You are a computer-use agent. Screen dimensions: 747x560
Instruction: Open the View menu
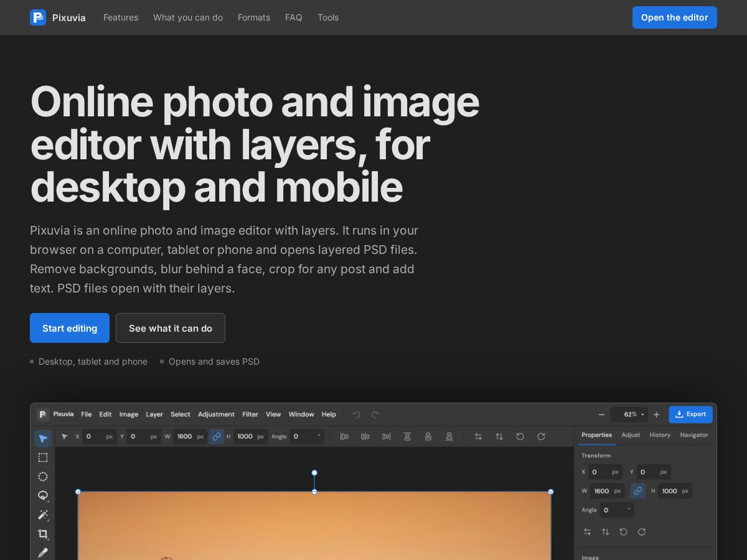click(x=273, y=414)
